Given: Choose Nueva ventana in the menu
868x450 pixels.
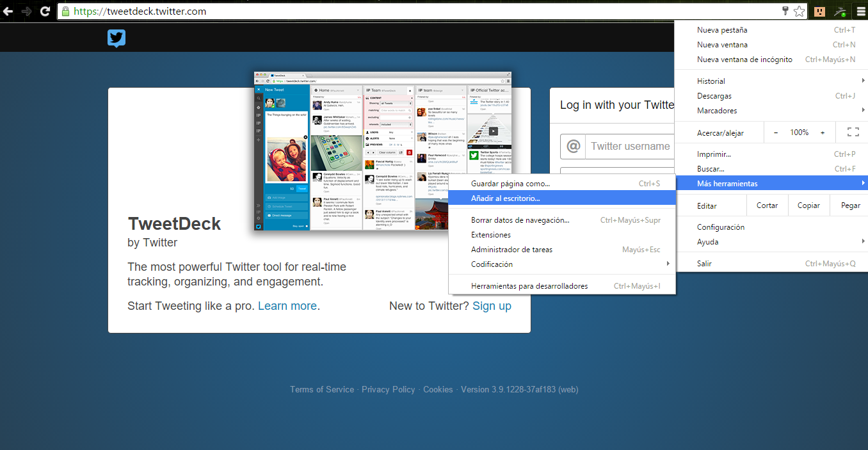Looking at the screenshot, I should (x=771, y=45).
